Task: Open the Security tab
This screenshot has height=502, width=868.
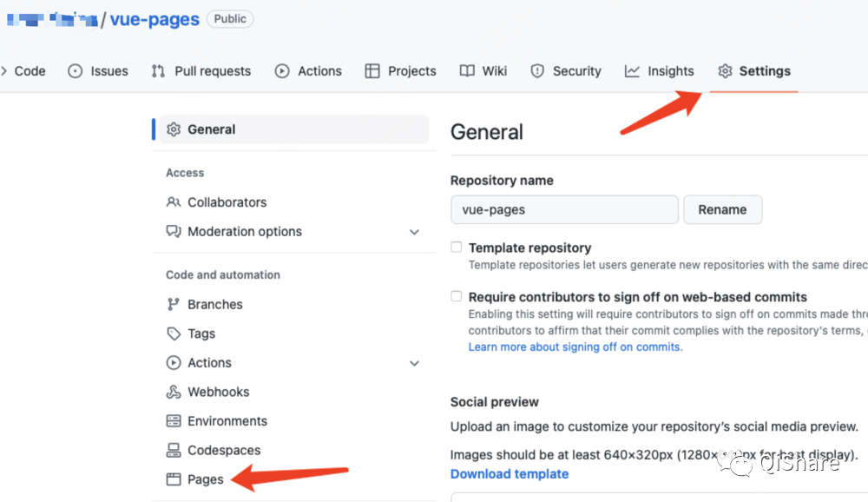Action: click(566, 71)
